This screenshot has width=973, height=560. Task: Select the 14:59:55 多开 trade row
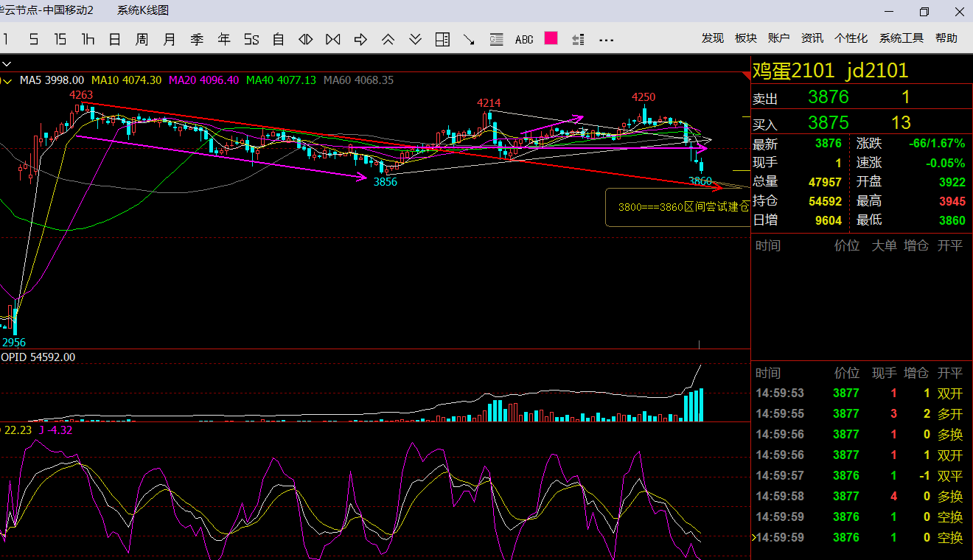862,414
